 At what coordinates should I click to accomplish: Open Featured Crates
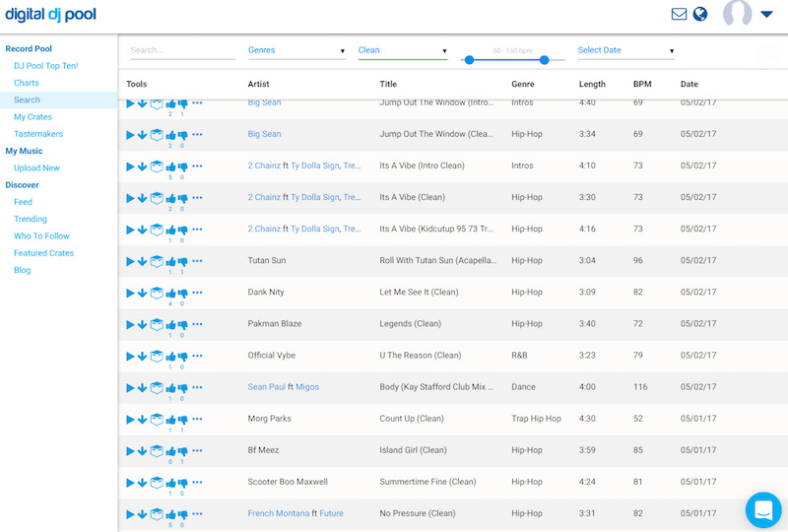pyautogui.click(x=43, y=253)
